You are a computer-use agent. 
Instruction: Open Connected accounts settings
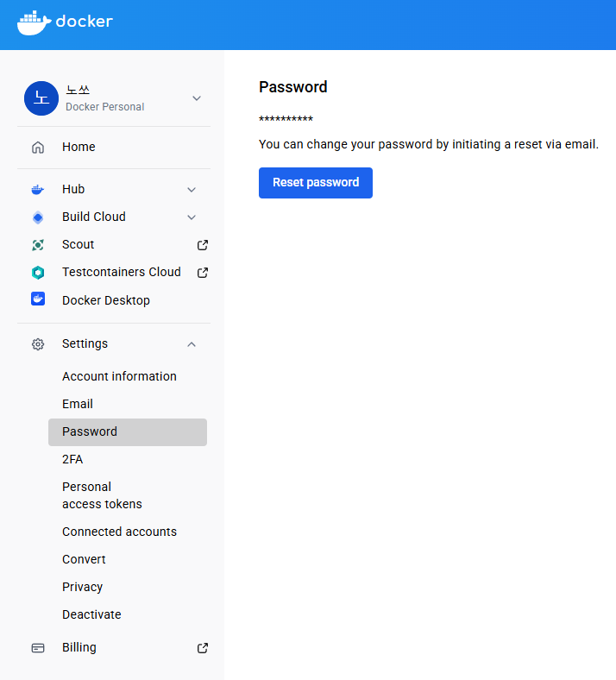[x=119, y=532]
